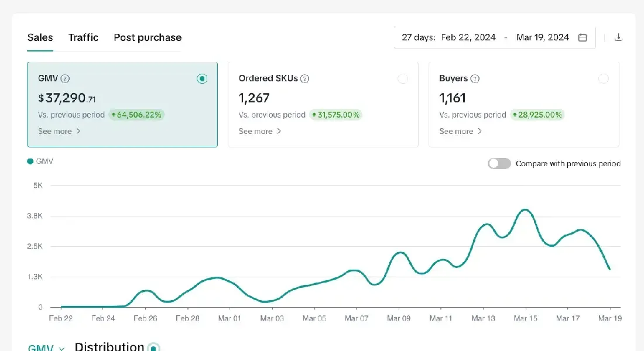
Task: Click the Mar 15 peak on chart
Action: [x=525, y=210]
